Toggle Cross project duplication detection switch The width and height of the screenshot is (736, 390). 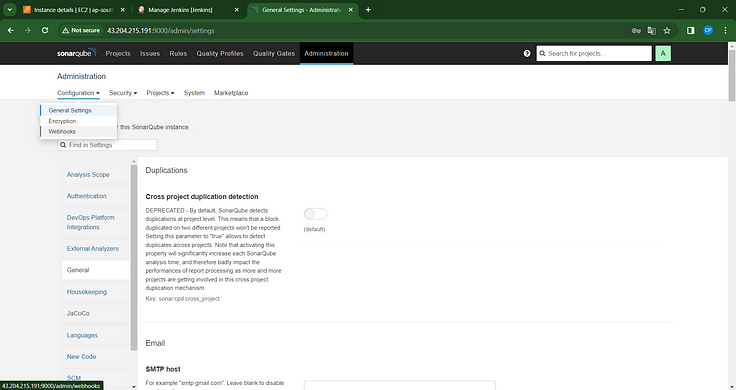tap(315, 214)
